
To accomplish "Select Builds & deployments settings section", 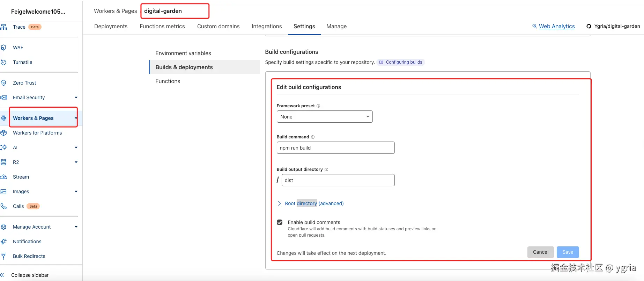I will click(205, 67).
